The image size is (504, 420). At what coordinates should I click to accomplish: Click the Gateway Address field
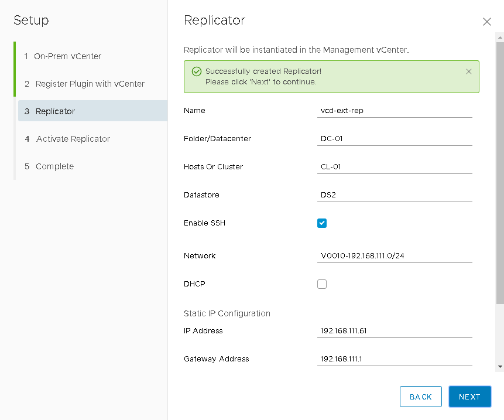coord(395,359)
